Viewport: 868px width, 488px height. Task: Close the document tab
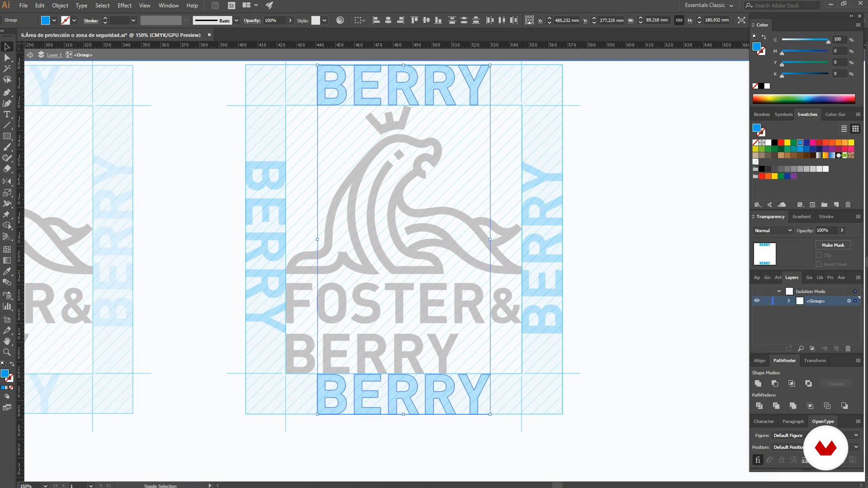209,35
